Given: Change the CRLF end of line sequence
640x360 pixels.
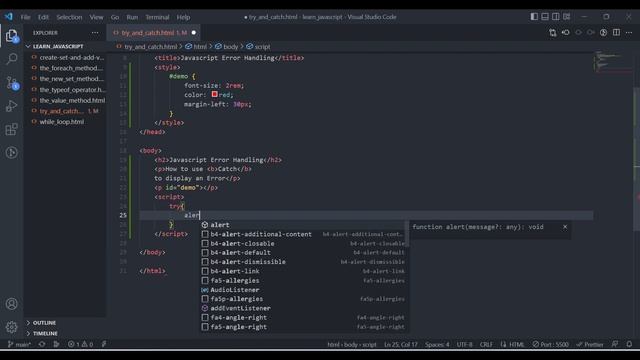Looking at the screenshot, I should 486,344.
